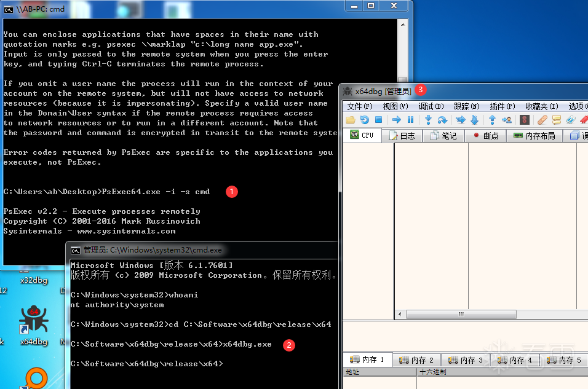Open the Comments speech-bubble icon
This screenshot has width=588, height=389.
point(557,120)
